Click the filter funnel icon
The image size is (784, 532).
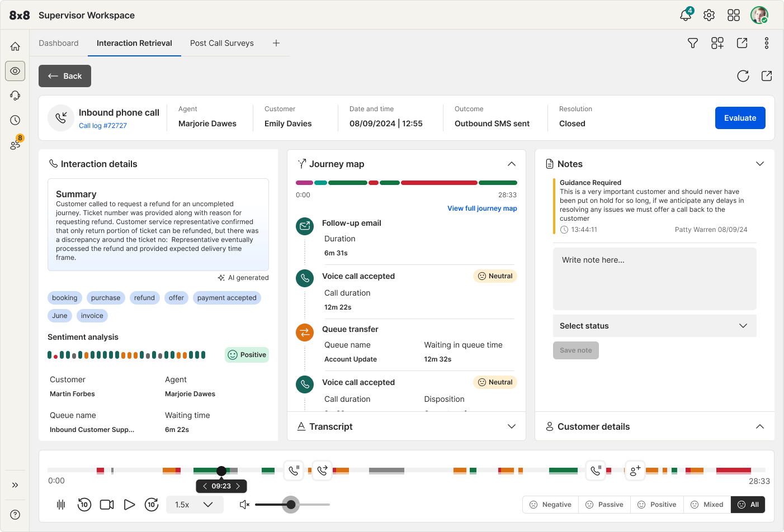[x=692, y=43]
